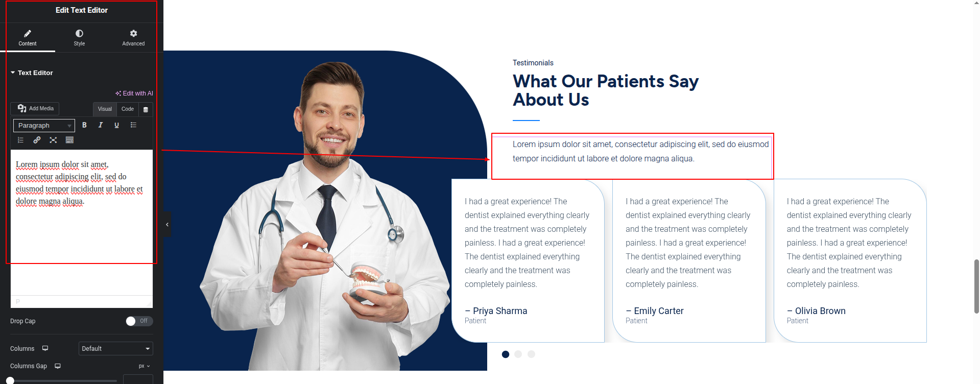Select the third testimonial carousel dot
980x384 pixels.
pos(532,354)
